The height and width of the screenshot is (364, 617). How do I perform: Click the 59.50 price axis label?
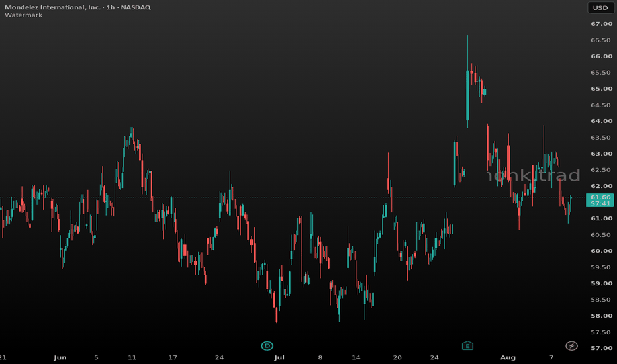[x=600, y=267]
